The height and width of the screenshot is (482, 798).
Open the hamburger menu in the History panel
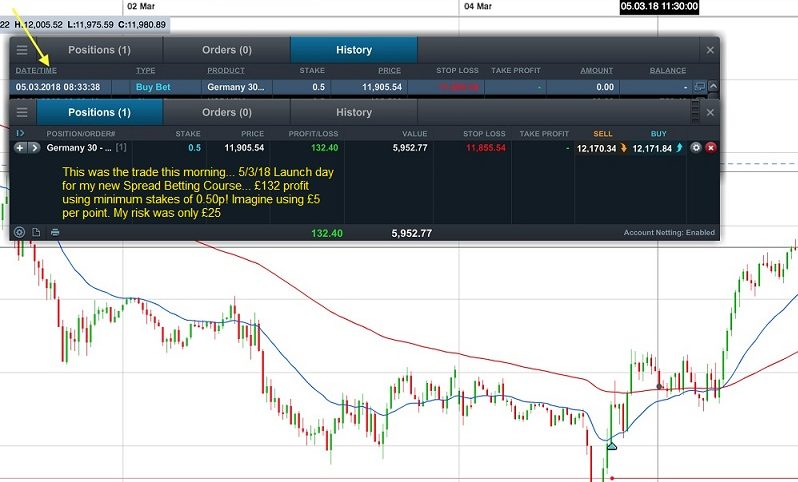22,50
